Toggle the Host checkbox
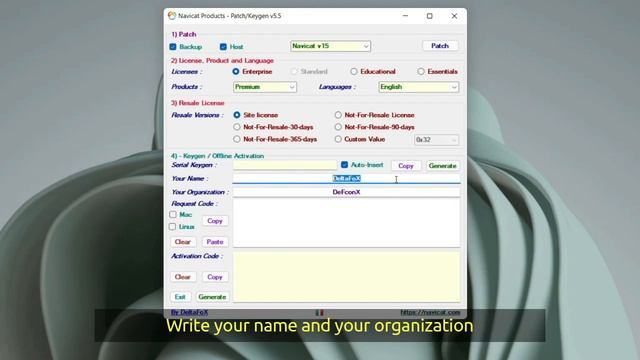Viewport: 640px width, 360px height. [x=223, y=47]
